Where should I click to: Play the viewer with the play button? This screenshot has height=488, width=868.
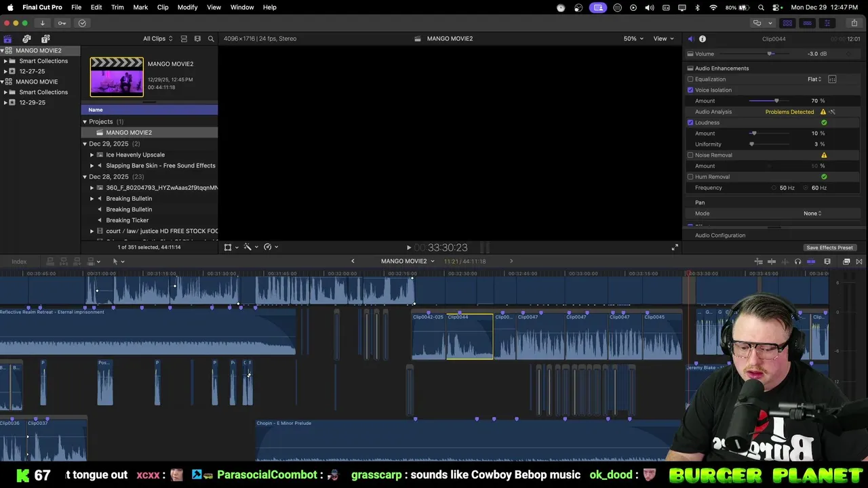pyautogui.click(x=408, y=247)
